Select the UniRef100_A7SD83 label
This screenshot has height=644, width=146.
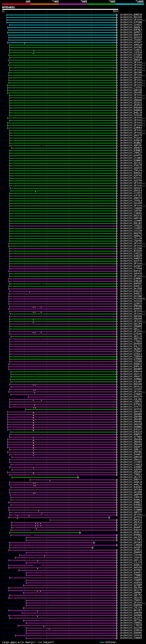pos(131,55)
